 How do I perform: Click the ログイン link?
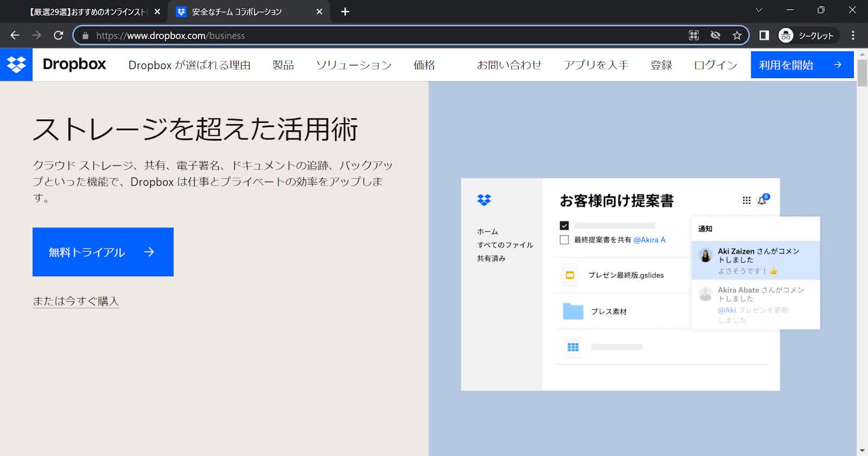coord(716,65)
